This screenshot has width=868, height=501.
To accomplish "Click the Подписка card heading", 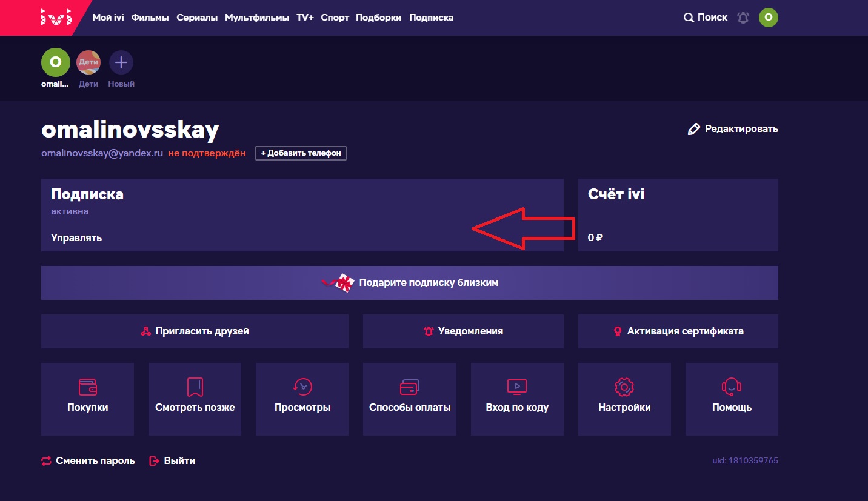I will click(x=87, y=194).
